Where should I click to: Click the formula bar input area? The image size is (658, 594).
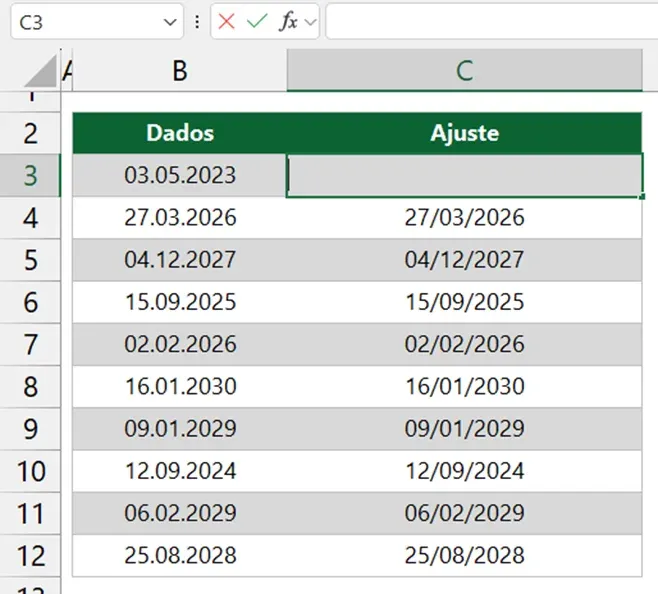[491, 22]
